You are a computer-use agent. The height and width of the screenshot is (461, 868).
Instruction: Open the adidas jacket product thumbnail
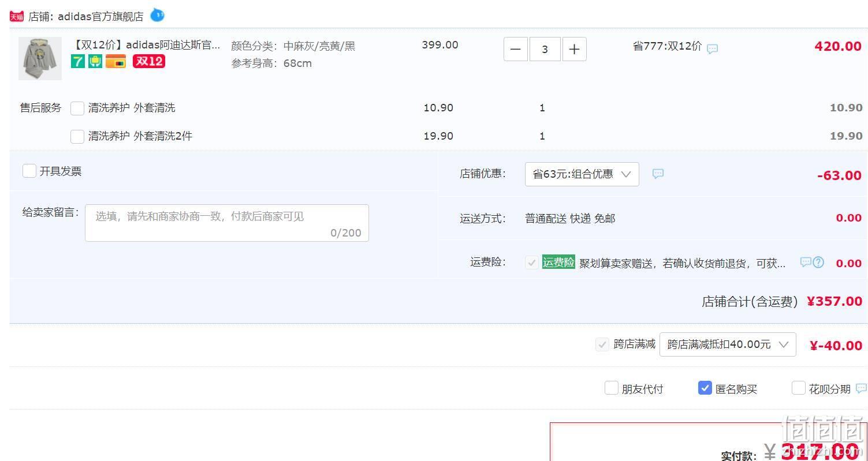[x=40, y=58]
